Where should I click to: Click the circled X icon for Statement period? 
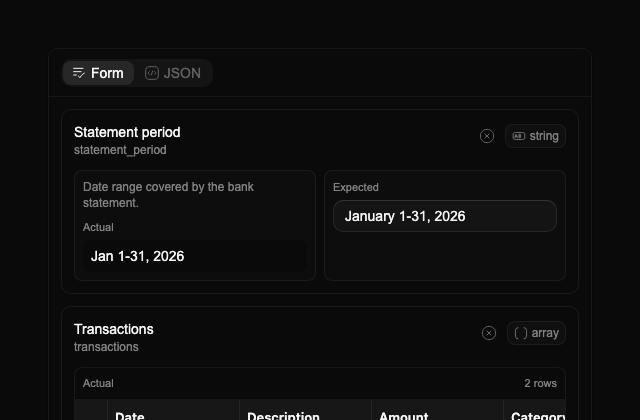click(x=487, y=136)
